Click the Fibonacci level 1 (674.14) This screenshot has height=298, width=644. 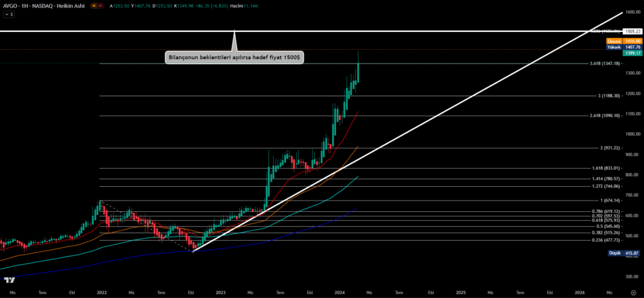point(611,201)
